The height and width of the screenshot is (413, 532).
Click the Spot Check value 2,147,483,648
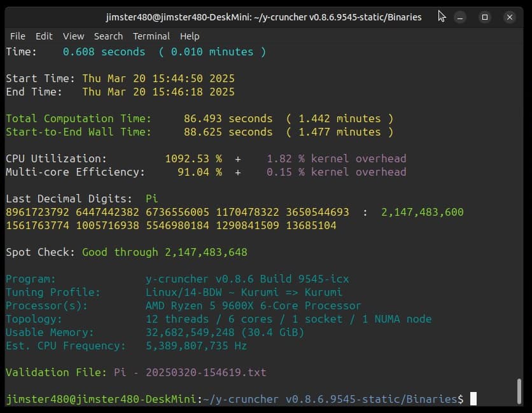(206, 252)
